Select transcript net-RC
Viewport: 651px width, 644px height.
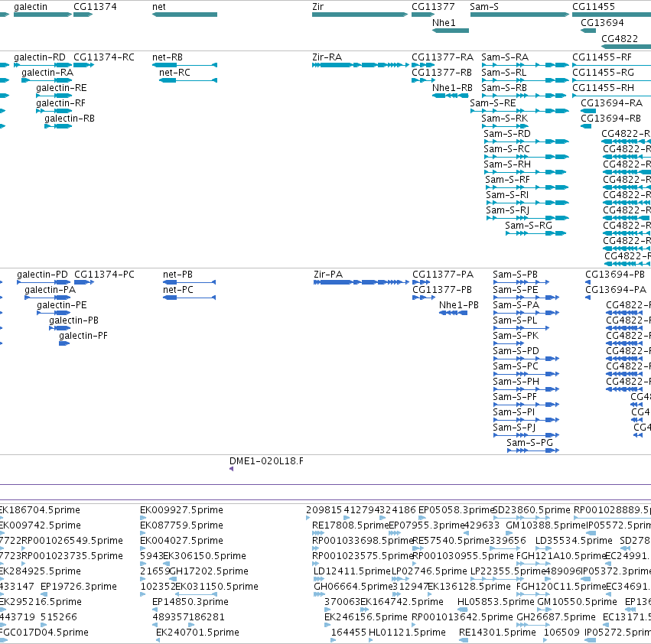[x=188, y=80]
